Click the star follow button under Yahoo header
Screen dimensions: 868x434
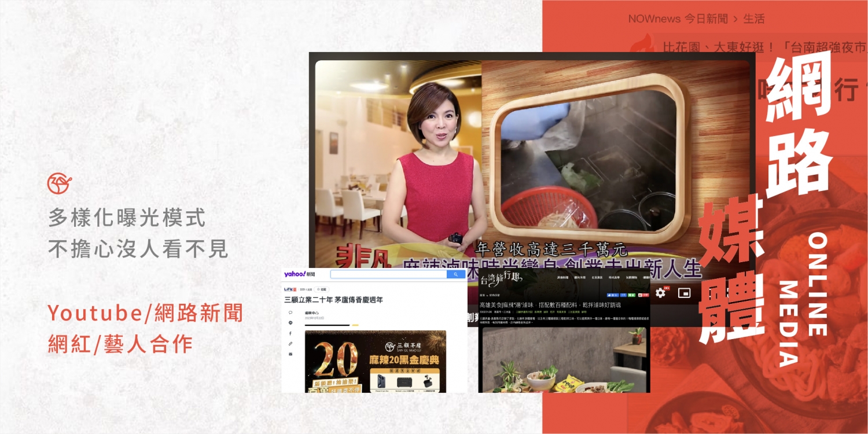[321, 289]
